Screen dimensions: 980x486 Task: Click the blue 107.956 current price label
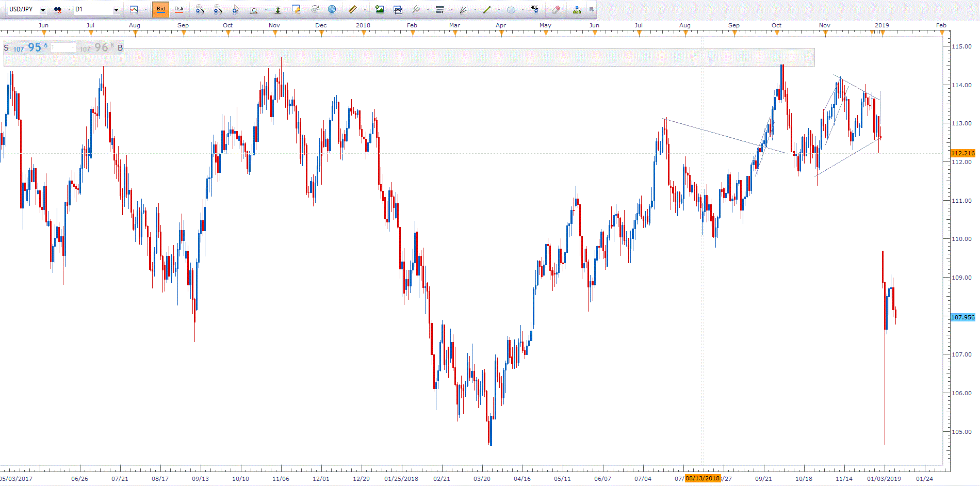[x=962, y=317]
